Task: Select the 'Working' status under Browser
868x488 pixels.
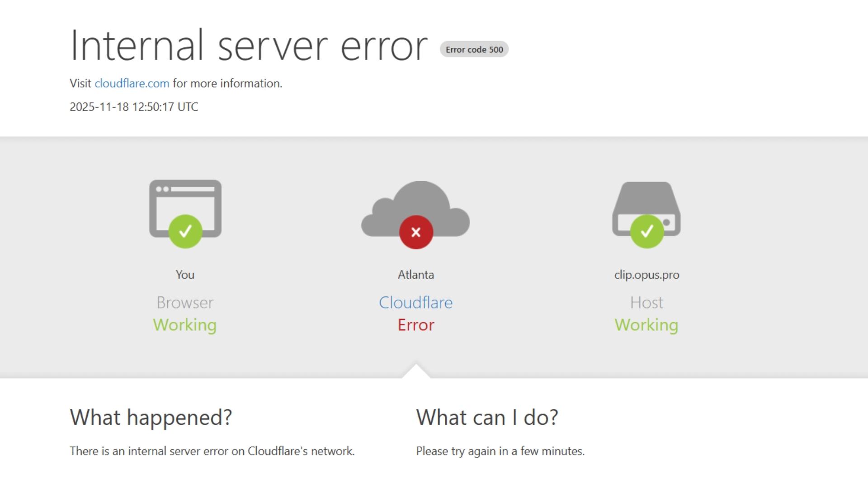Action: click(185, 324)
